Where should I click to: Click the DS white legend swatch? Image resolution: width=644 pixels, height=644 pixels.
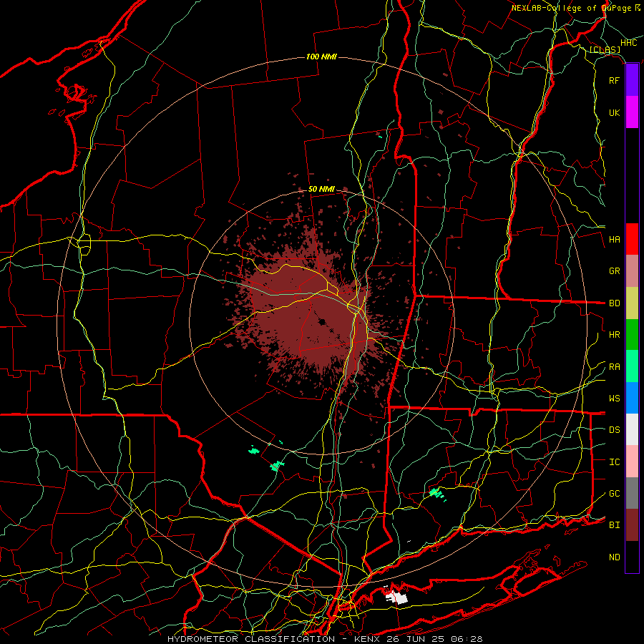(632, 429)
